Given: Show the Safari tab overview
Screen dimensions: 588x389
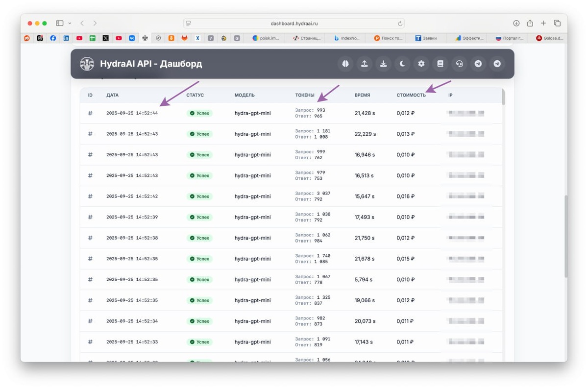Looking at the screenshot, I should pos(557,23).
